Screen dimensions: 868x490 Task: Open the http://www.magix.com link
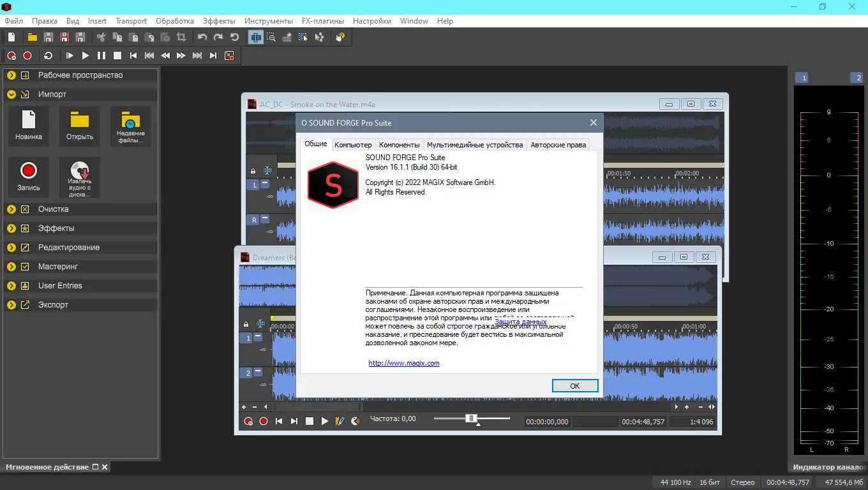pyautogui.click(x=404, y=363)
